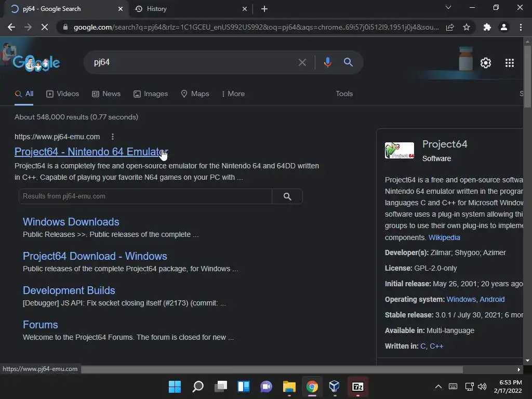Click the C++ language link

[x=436, y=346]
